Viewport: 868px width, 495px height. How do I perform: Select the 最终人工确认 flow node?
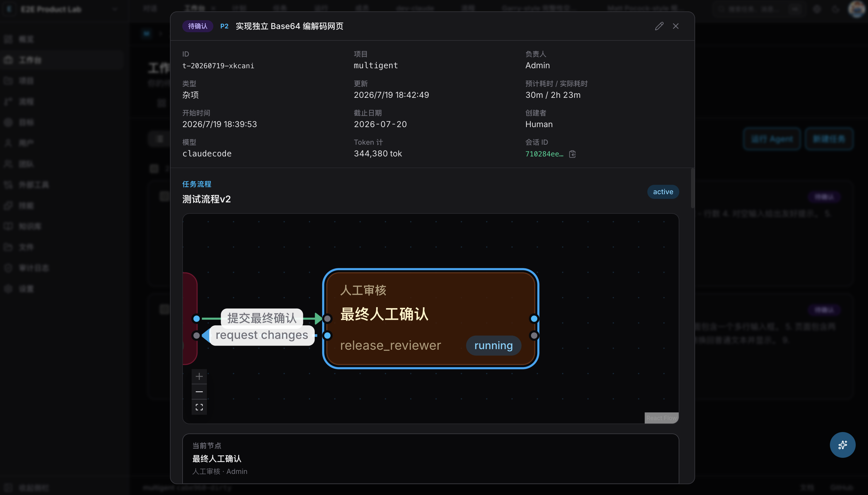[x=430, y=319]
